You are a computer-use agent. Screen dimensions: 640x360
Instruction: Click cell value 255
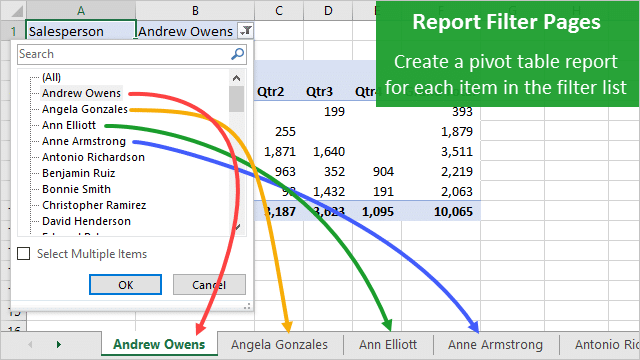tap(285, 131)
